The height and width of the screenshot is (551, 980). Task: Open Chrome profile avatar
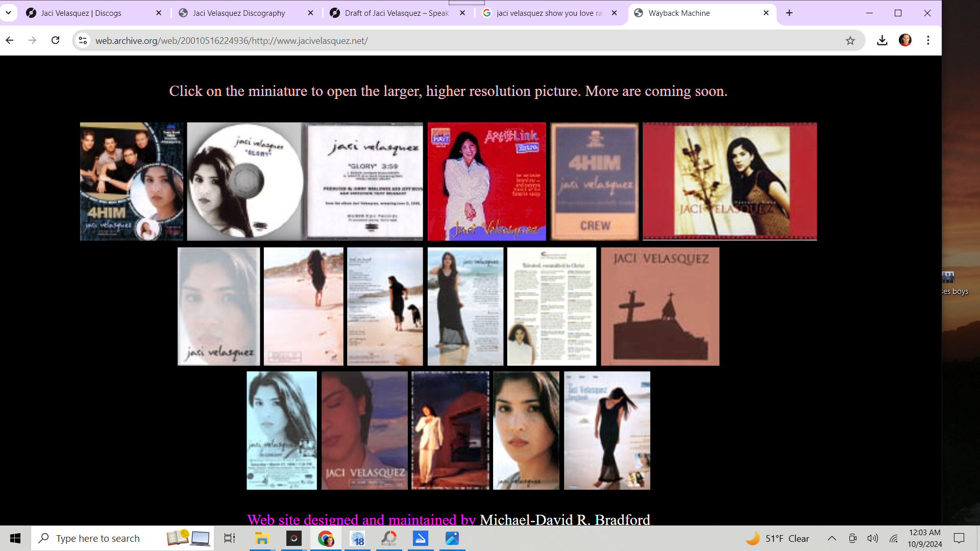click(x=905, y=40)
